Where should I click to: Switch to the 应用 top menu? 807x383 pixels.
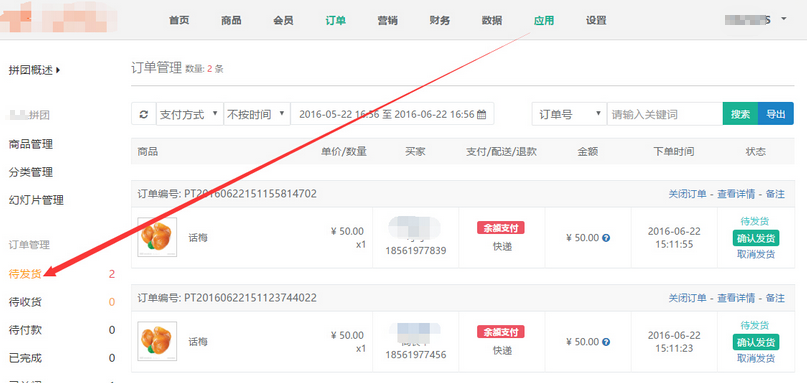coord(544,21)
